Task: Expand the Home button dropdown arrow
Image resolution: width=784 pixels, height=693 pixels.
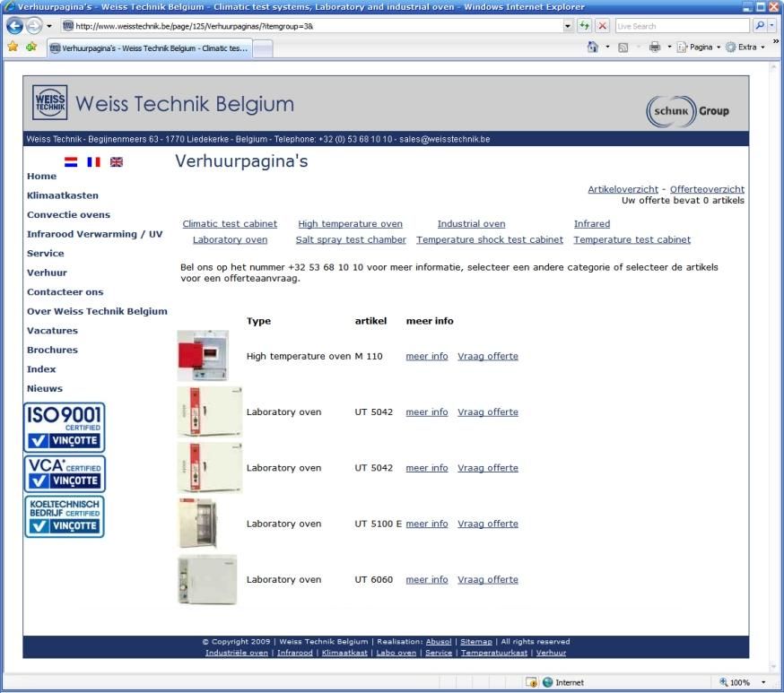Action: tap(607, 47)
